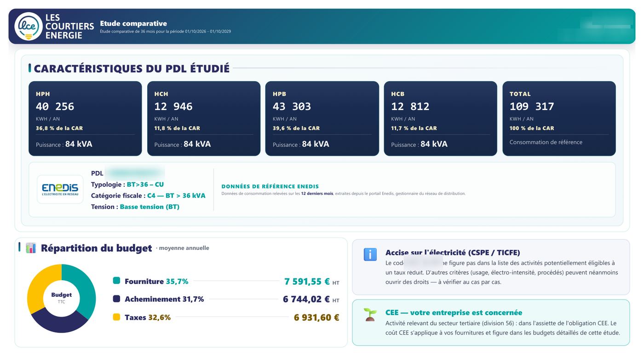Click the "Fourniture 35,7%" legend label

156,281
